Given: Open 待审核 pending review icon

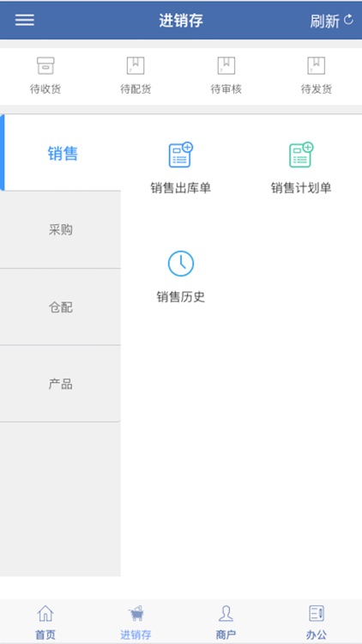Looking at the screenshot, I should click(x=226, y=66).
